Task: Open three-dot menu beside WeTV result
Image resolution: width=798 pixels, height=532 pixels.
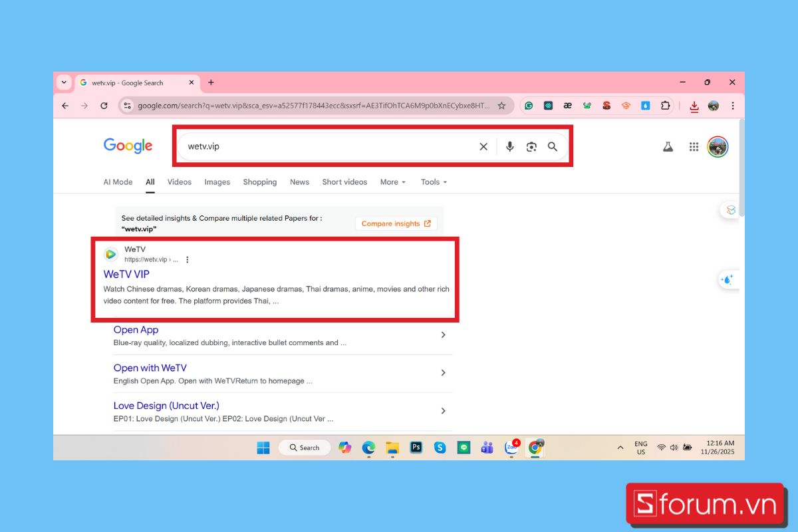Action: (187, 260)
